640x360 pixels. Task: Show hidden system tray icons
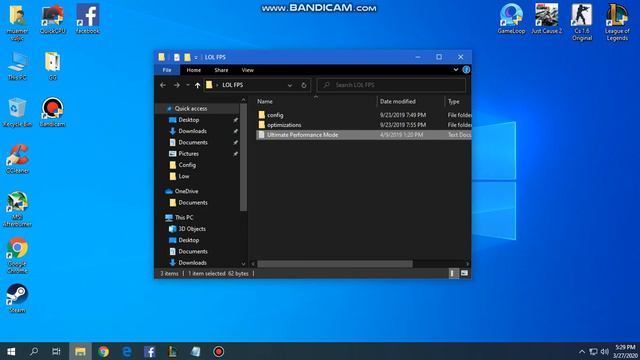(582, 351)
